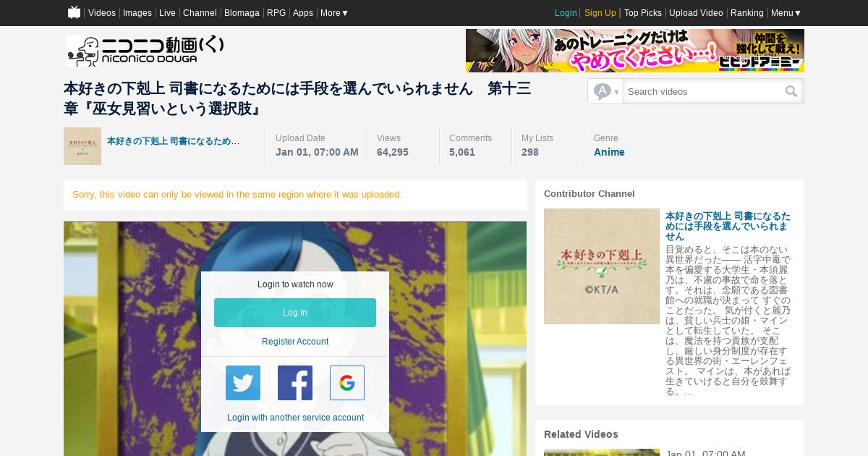Click the Related Videos heading
Viewport: 868px width, 456px height.
pos(581,434)
